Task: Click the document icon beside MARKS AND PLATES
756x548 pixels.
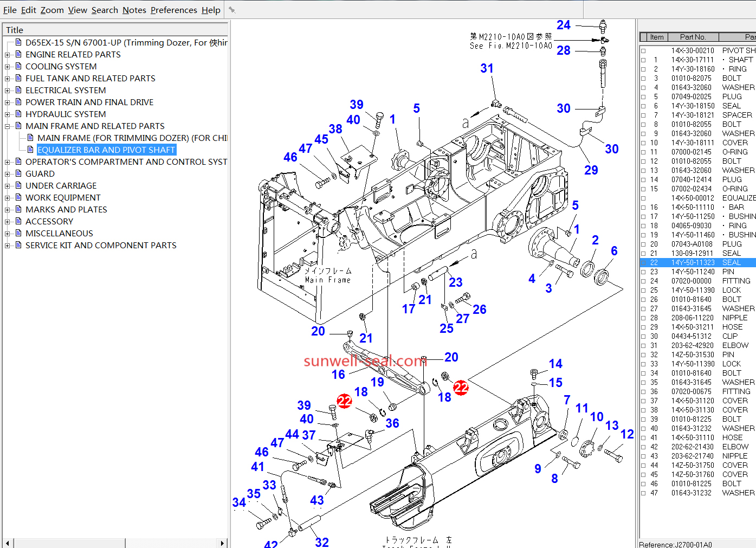Action: coord(18,209)
